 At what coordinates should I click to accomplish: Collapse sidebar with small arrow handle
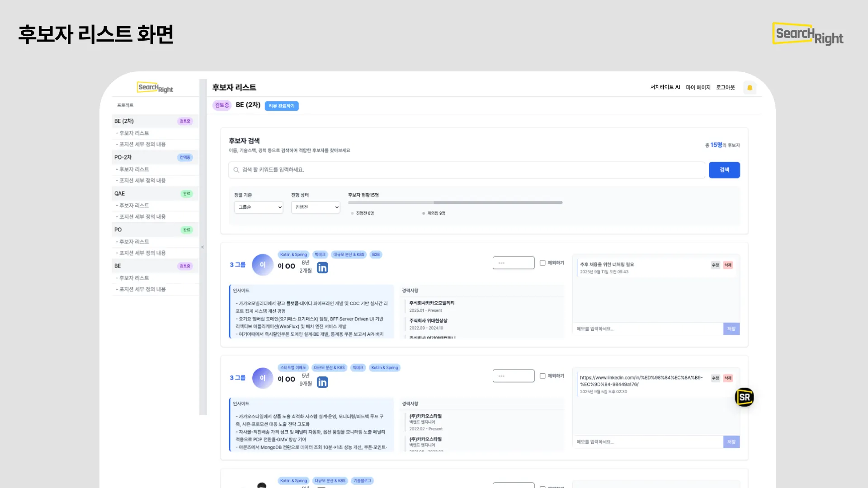(203, 247)
